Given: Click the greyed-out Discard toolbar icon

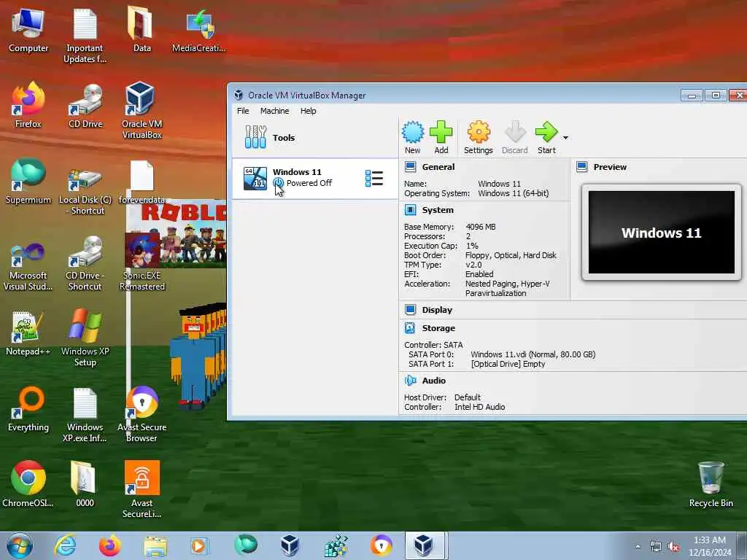Looking at the screenshot, I should pyautogui.click(x=514, y=137).
